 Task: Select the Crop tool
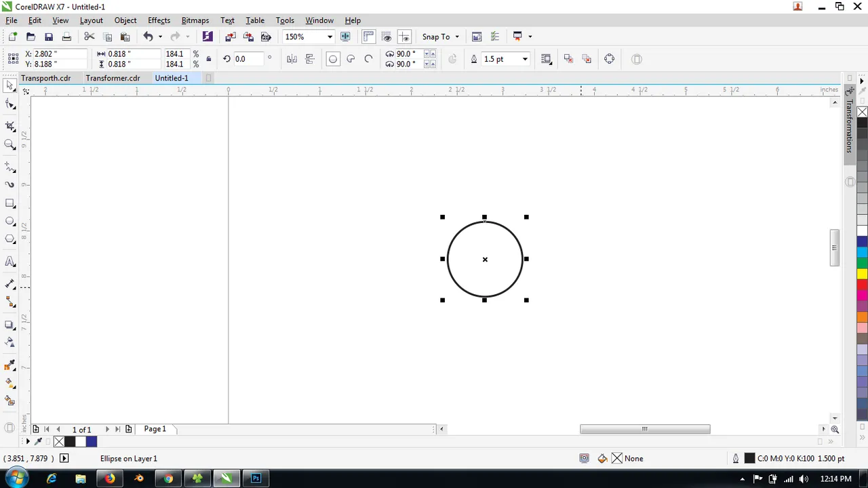[9, 126]
